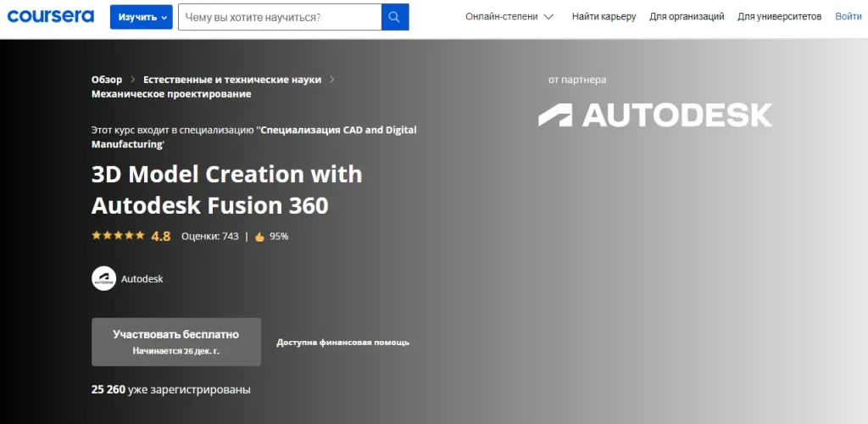
Task: Open the Изучить dropdown button
Action: coord(142,17)
